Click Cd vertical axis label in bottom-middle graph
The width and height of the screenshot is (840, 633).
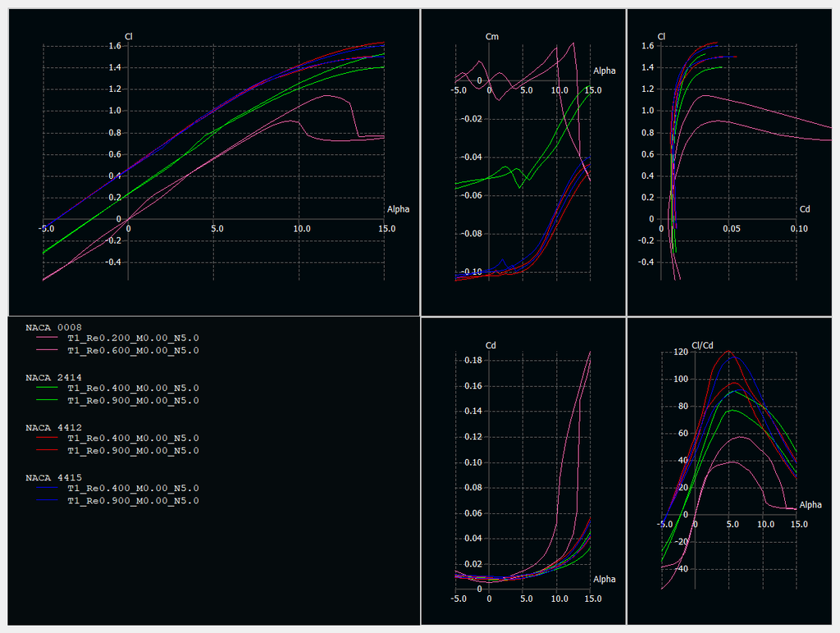click(x=491, y=345)
